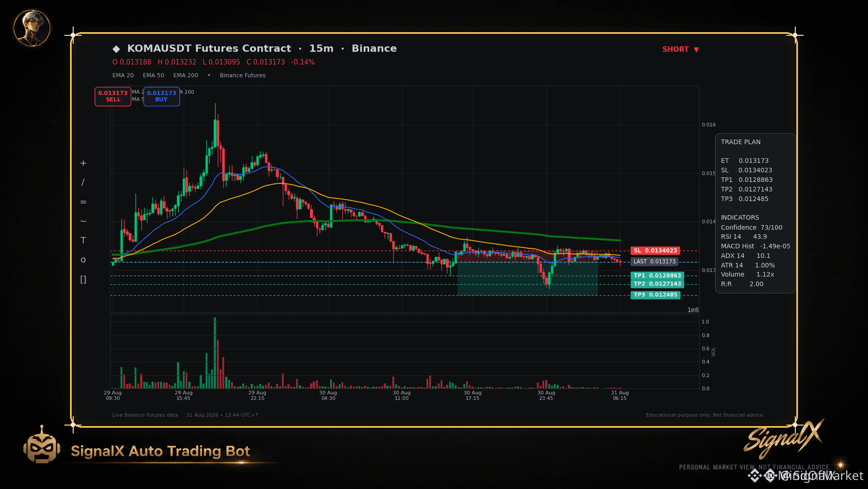The image size is (868, 489).
Task: Click the educational purpose disclaimer text
Action: 704,415
